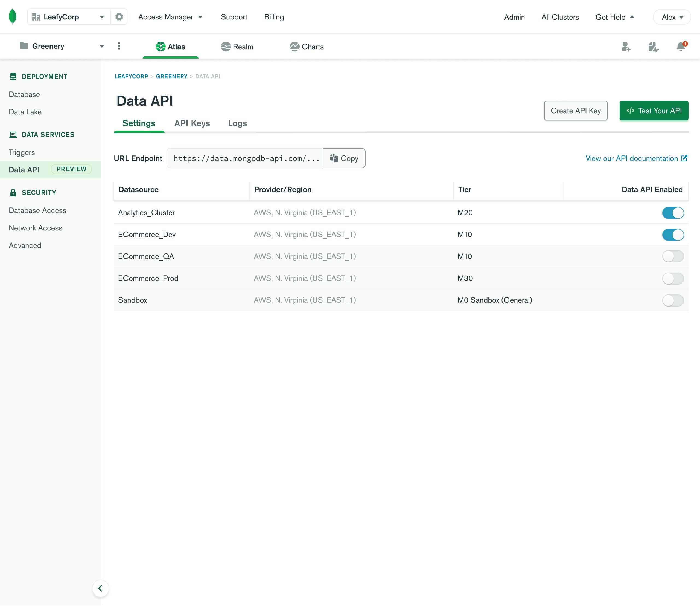Enable Data API for ECommerce_QA
The width and height of the screenshot is (700, 607).
tap(673, 256)
